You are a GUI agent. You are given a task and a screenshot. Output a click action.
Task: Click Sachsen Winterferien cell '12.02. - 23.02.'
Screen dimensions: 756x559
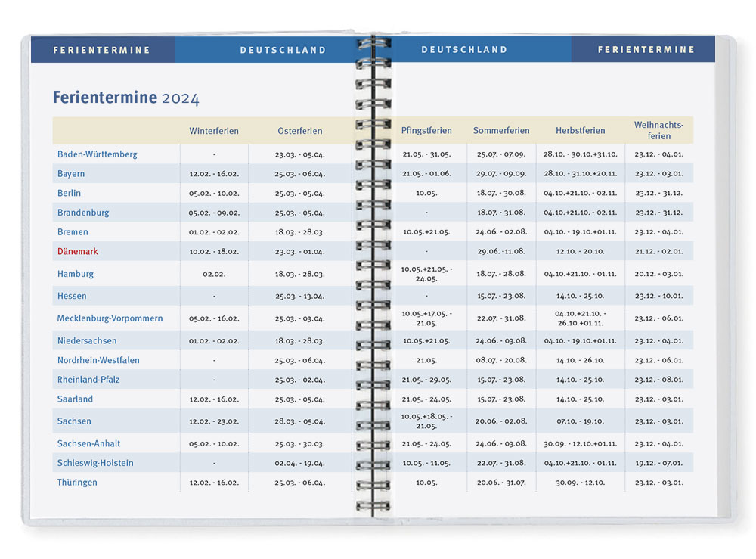214,421
